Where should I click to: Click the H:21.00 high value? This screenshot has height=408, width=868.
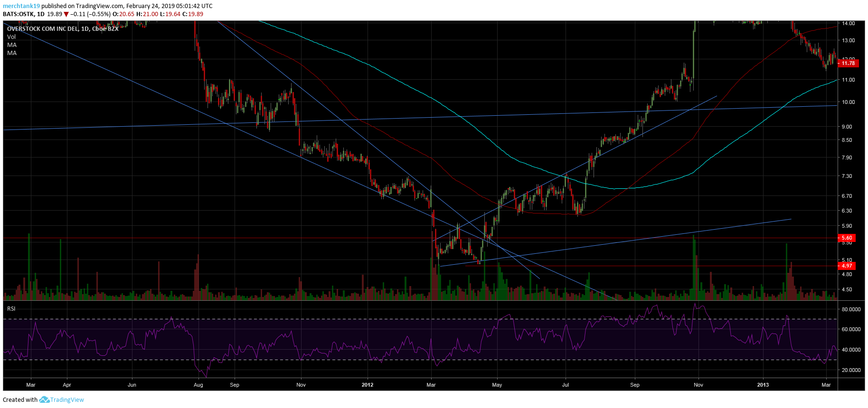coord(147,14)
